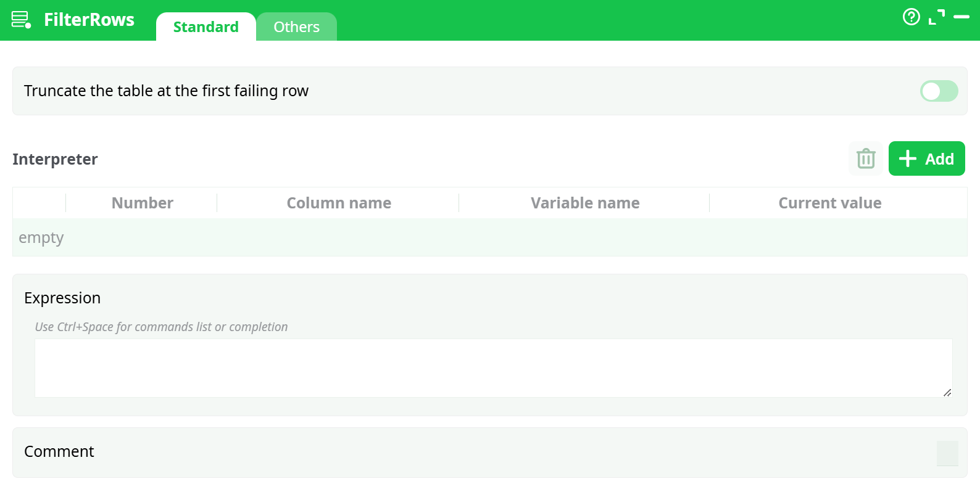The height and width of the screenshot is (484, 980).
Task: Click the FilterRows table icon in the header
Action: coord(21,20)
